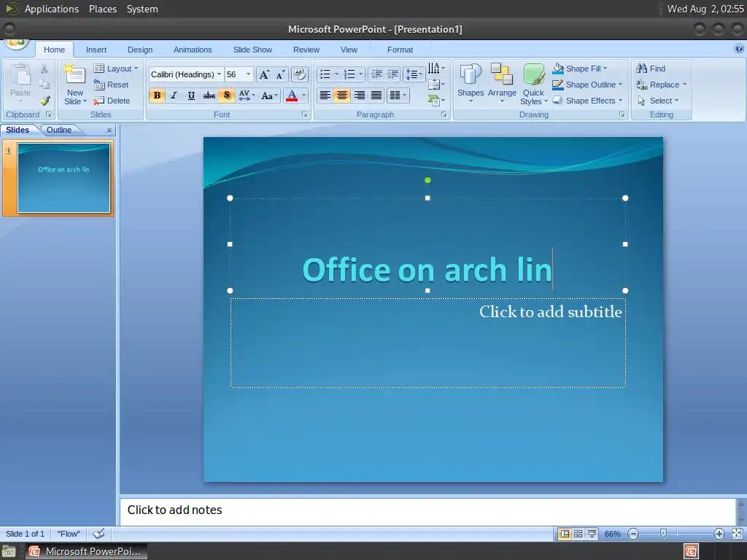The image size is (747, 560).
Task: Shrink font size with the smaller A
Action: tap(281, 74)
